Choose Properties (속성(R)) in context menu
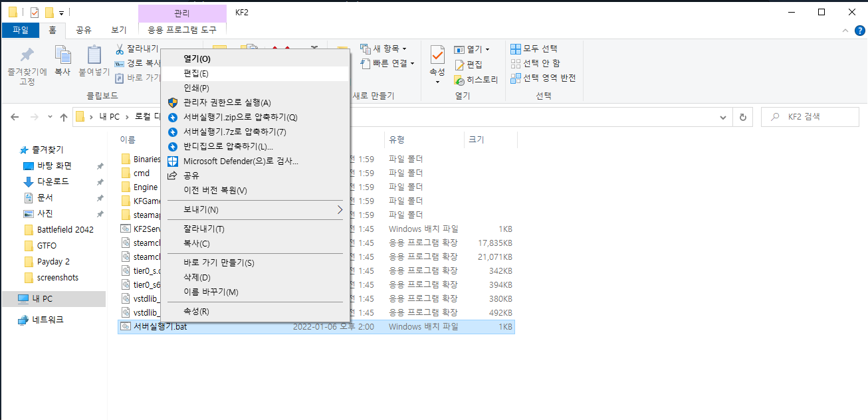The image size is (868, 420). coord(255,311)
